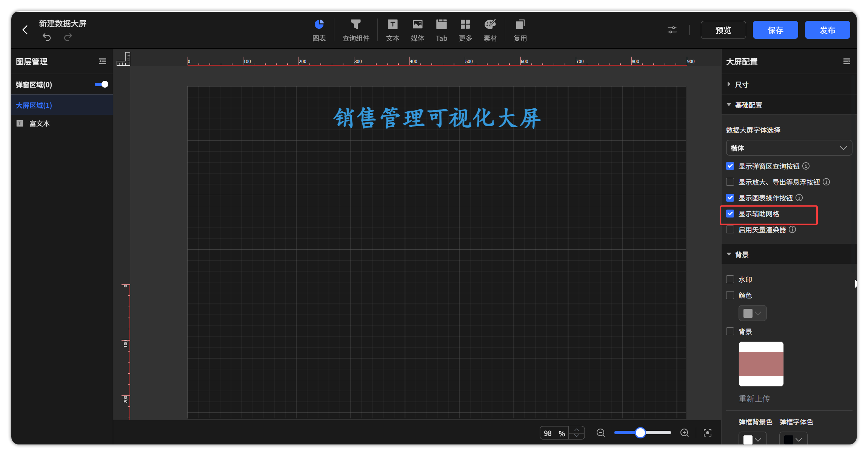Select the 富文本 layer type icon

pyautogui.click(x=20, y=123)
